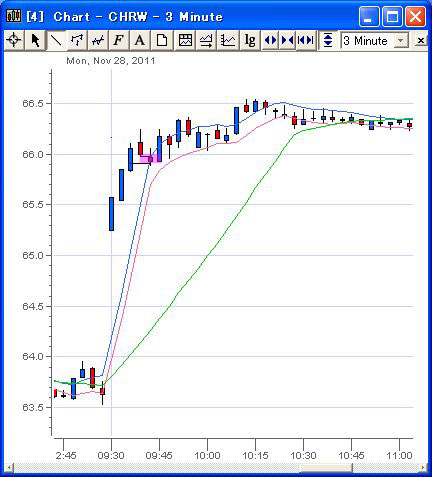The image size is (432, 477).
Task: Click the 64.0 price axis label
Action: tap(33, 356)
